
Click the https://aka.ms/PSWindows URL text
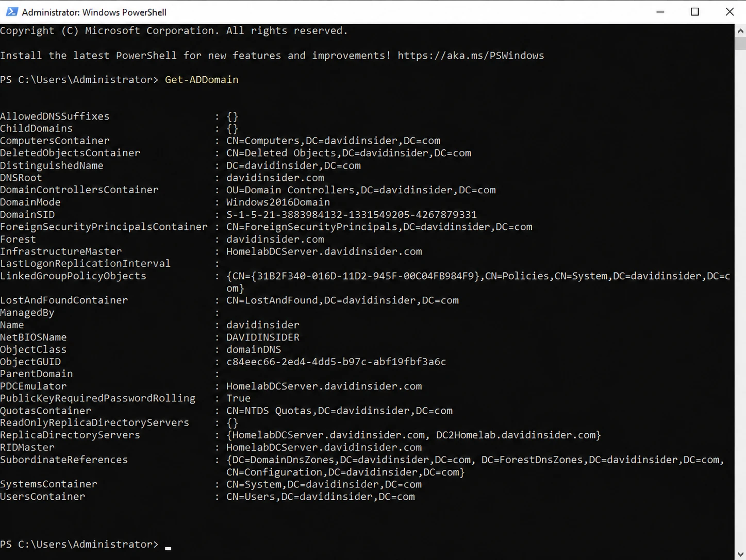pyautogui.click(x=471, y=56)
